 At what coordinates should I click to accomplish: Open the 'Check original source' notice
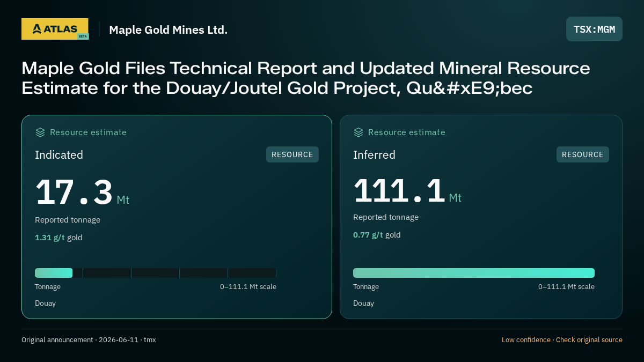coord(589,340)
